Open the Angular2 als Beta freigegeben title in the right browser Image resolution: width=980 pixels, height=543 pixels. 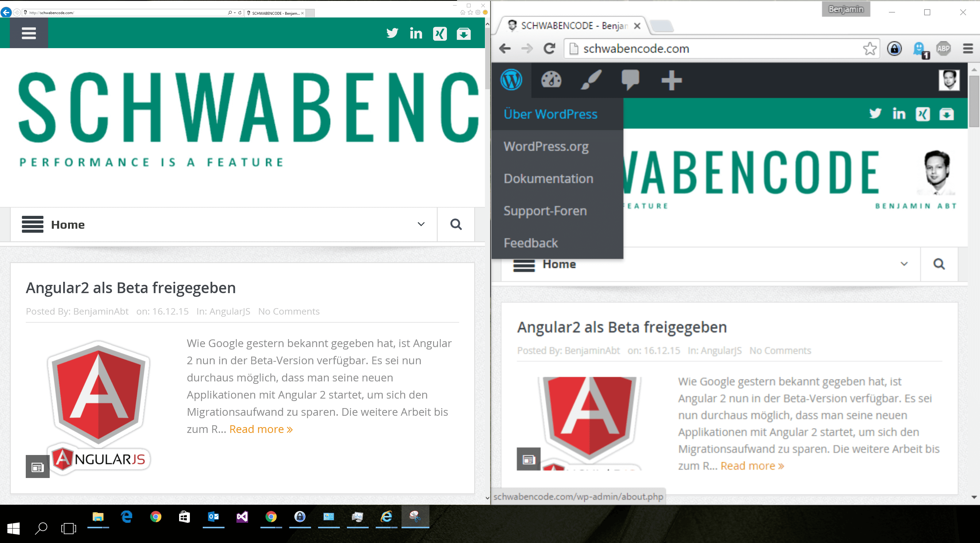click(622, 327)
